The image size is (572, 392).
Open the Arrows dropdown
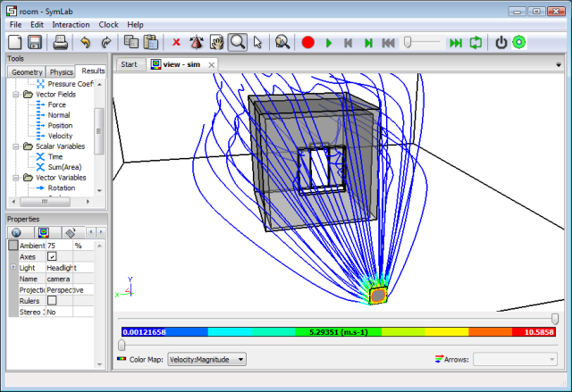(x=515, y=360)
